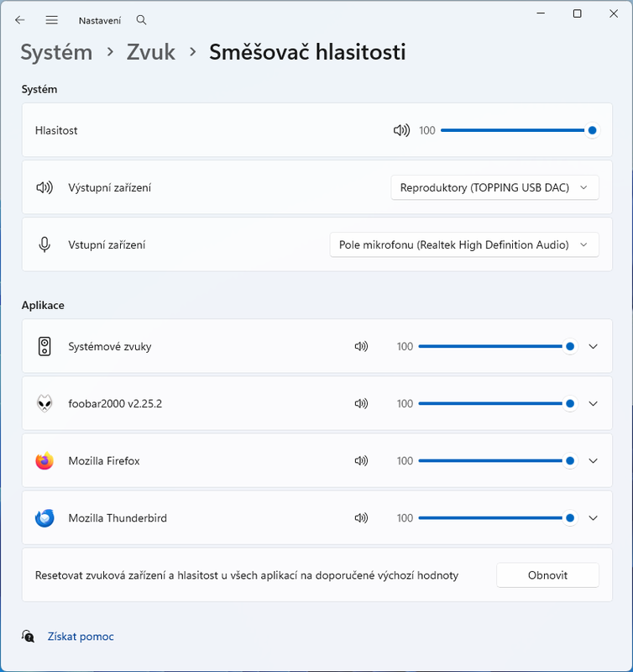Image resolution: width=633 pixels, height=672 pixels.
Task: Click the Aplikace section heading
Action: pos(43,305)
